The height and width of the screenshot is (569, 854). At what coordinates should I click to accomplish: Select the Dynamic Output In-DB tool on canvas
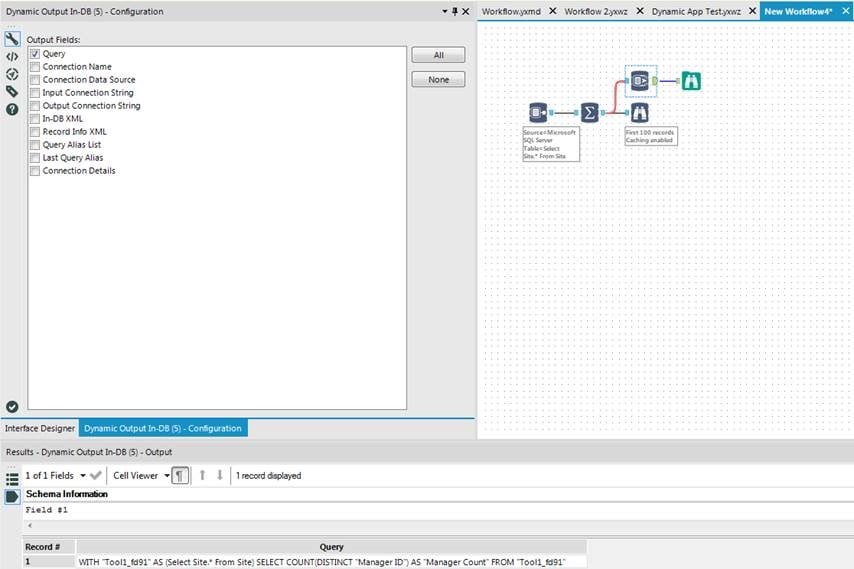[x=640, y=81]
